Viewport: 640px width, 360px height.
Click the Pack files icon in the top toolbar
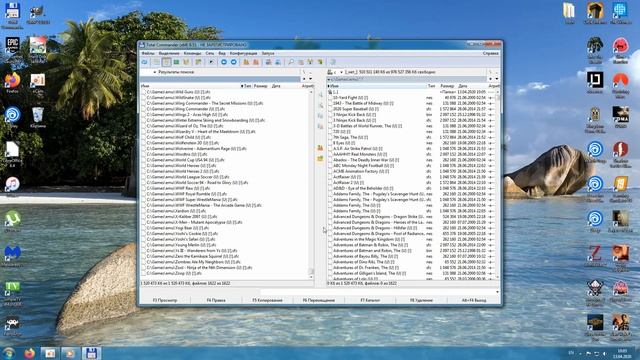(246, 62)
